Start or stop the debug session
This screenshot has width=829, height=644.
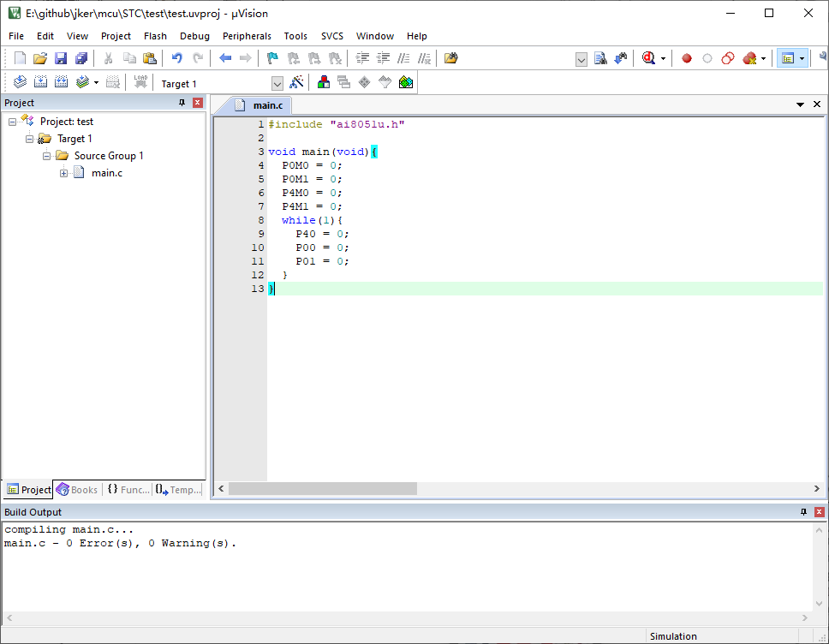click(x=648, y=58)
